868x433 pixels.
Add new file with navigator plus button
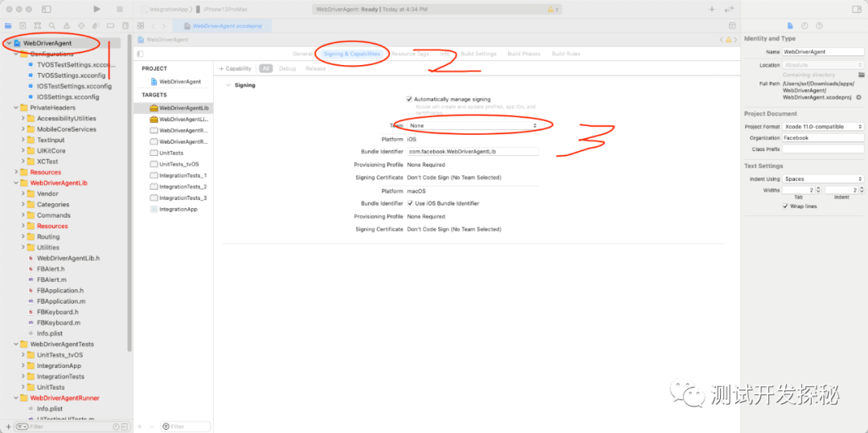click(8, 427)
